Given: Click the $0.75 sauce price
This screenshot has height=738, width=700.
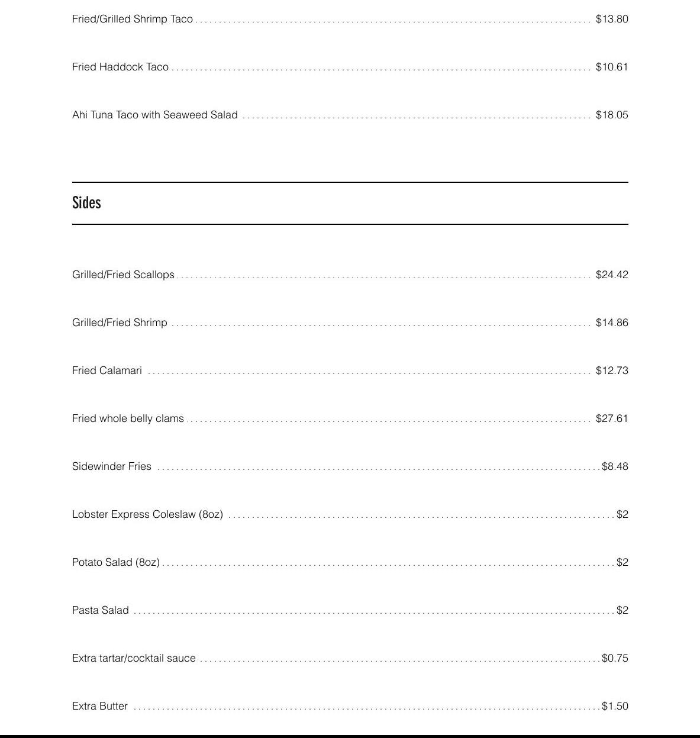Looking at the screenshot, I should (x=615, y=658).
